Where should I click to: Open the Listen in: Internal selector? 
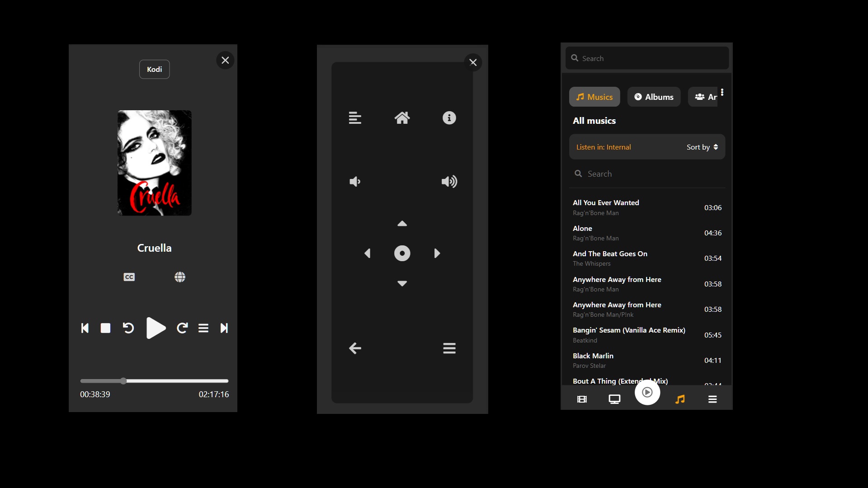point(604,147)
